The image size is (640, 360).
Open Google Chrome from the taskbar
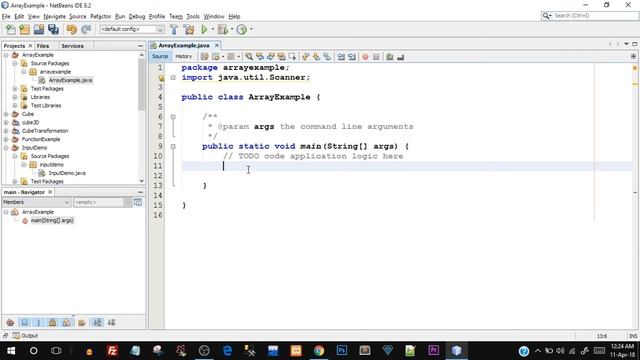[x=319, y=350]
